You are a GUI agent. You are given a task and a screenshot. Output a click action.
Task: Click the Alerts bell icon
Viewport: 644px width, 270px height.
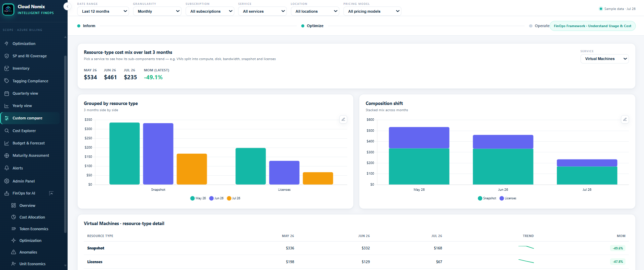[x=7, y=168]
